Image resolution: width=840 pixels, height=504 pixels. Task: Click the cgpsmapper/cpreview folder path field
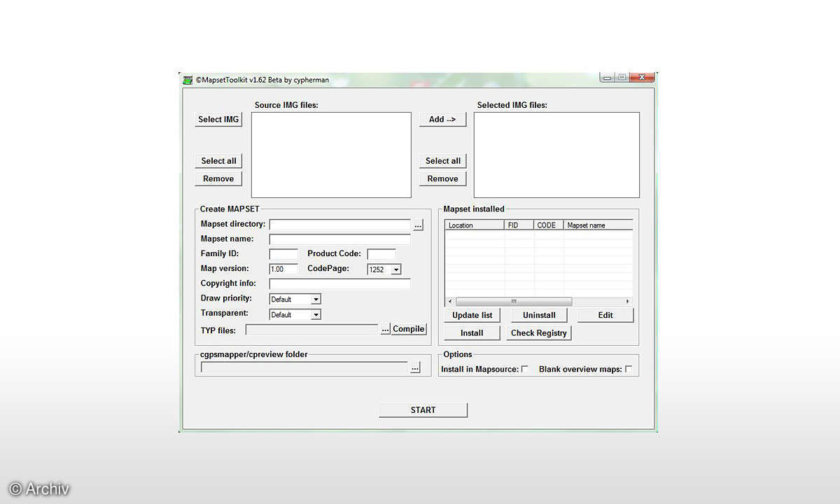304,367
